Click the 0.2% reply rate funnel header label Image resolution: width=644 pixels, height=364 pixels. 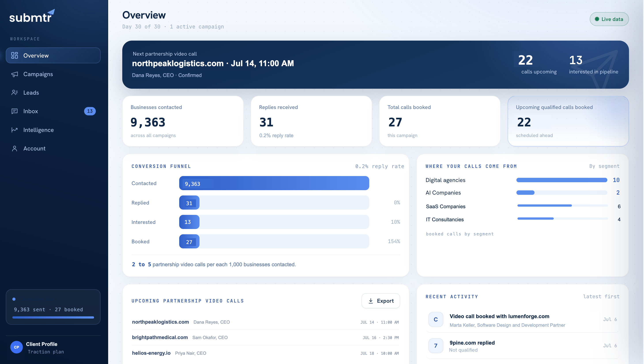coord(380,167)
